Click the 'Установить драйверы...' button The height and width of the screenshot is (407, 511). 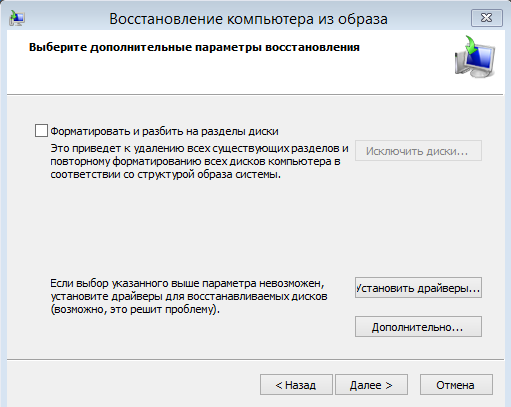pyautogui.click(x=418, y=288)
